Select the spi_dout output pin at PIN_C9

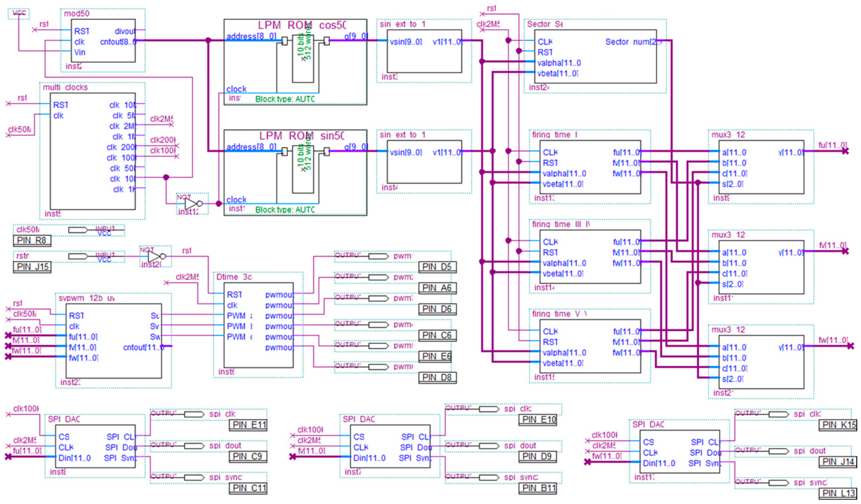coord(194,446)
